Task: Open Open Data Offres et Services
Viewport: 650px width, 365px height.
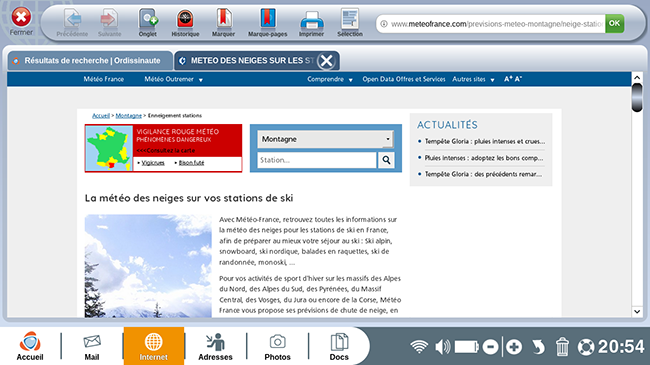Action: coord(404,79)
